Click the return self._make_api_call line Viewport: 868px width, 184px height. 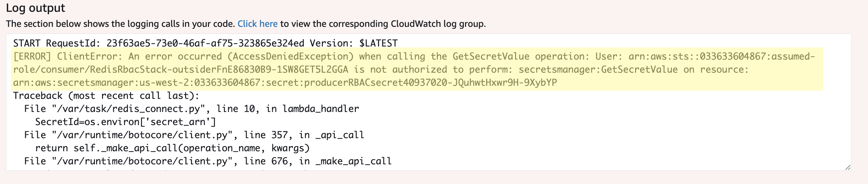(x=172, y=148)
